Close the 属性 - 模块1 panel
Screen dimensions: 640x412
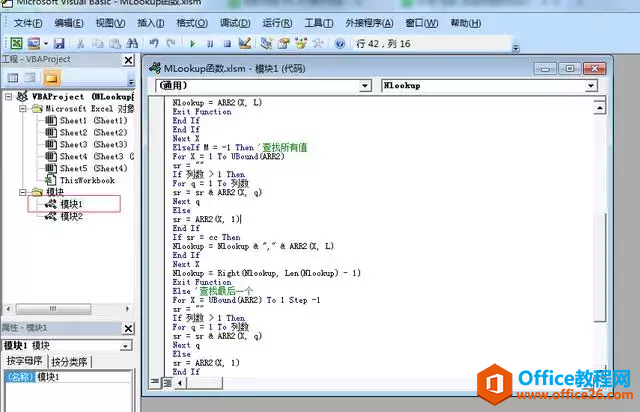[x=128, y=328]
